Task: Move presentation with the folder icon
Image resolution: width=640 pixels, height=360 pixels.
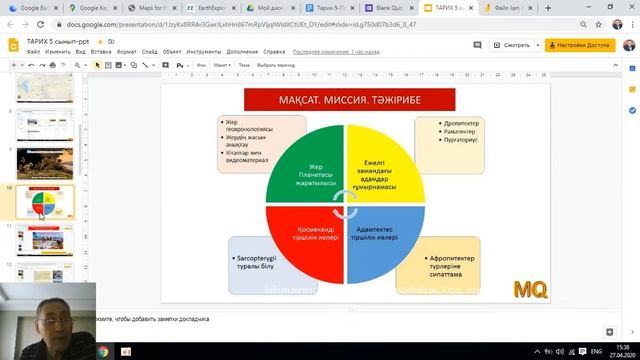Action: 111,42
